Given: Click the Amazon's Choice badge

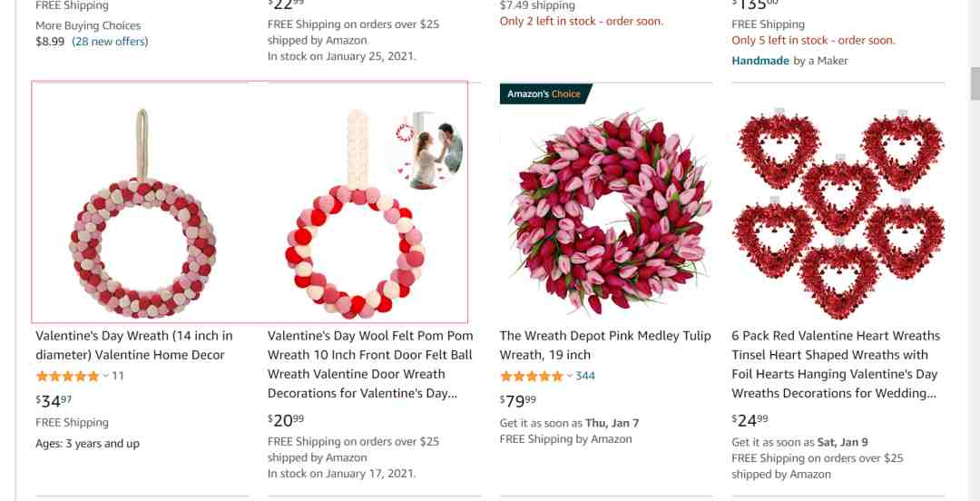Looking at the screenshot, I should [x=544, y=93].
